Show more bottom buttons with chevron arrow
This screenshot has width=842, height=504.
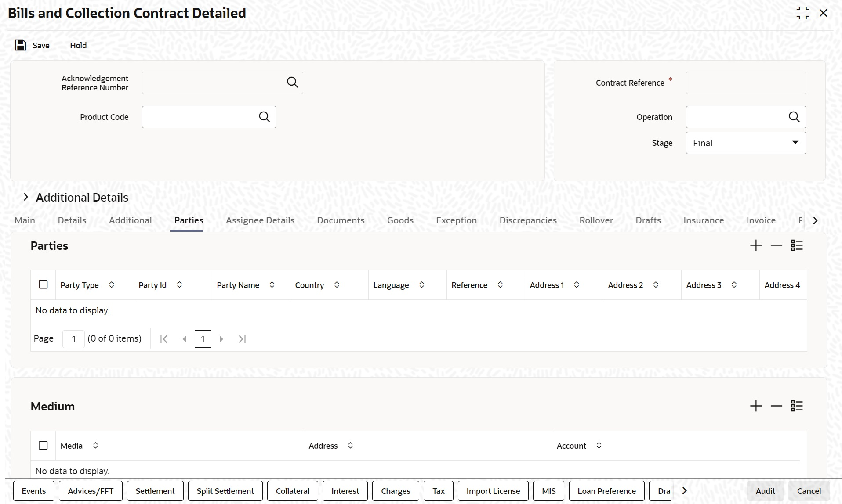(x=684, y=491)
